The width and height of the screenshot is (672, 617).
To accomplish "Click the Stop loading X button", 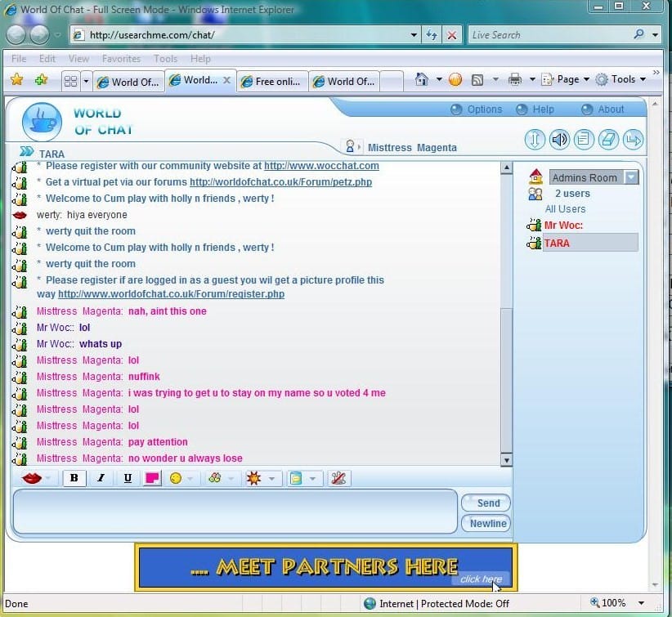I will pyautogui.click(x=452, y=34).
